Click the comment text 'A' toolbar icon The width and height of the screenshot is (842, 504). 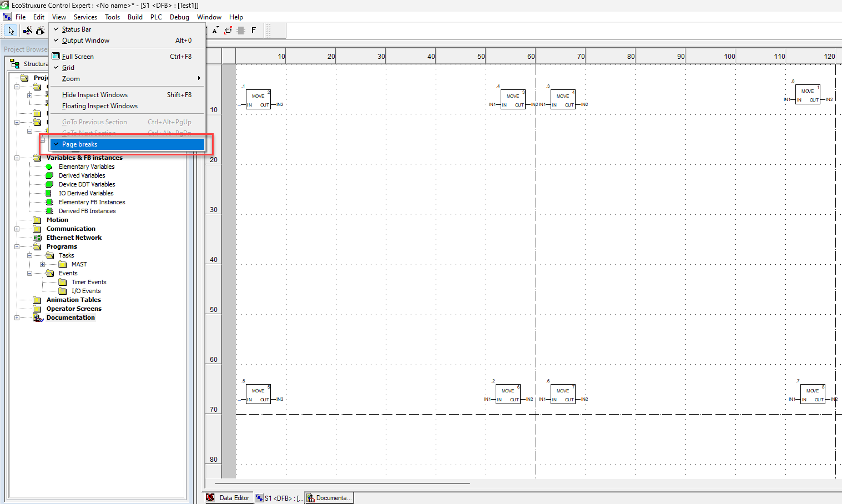215,31
